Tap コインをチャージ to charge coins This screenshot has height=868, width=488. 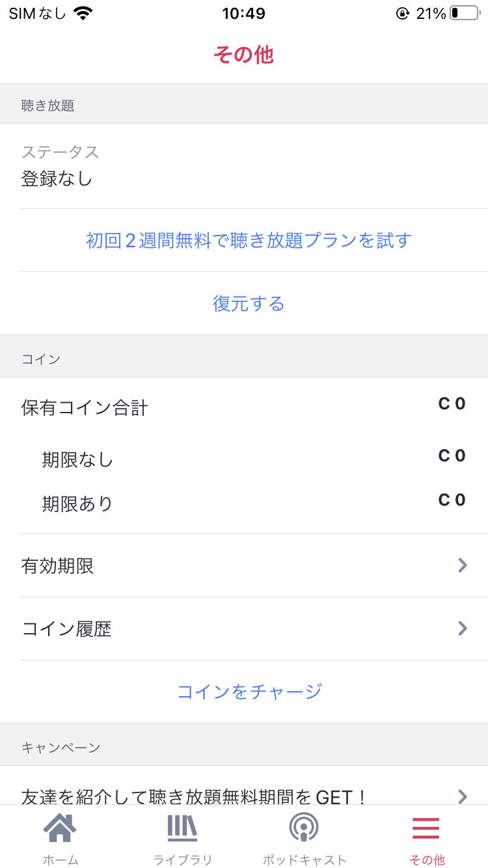tap(250, 691)
